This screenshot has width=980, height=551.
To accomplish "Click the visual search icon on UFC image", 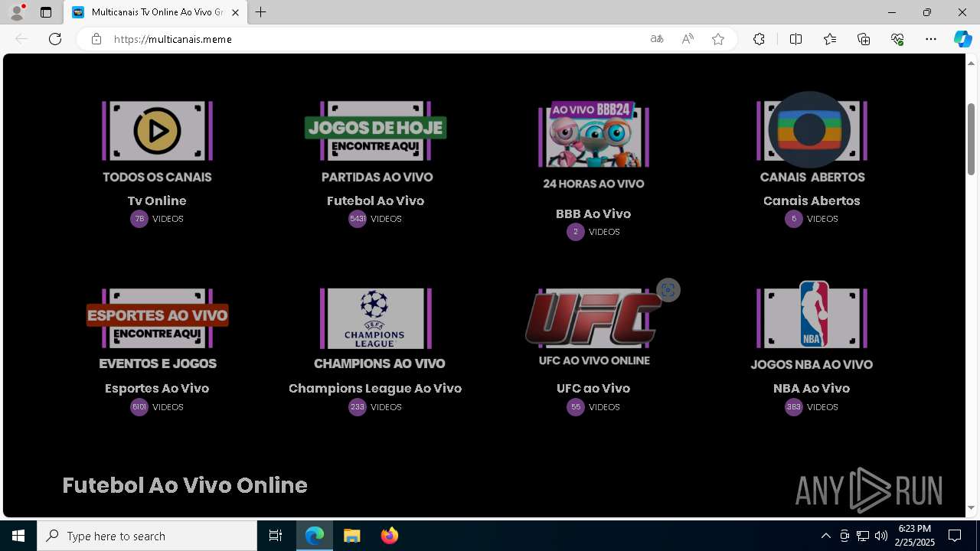I will click(x=668, y=290).
